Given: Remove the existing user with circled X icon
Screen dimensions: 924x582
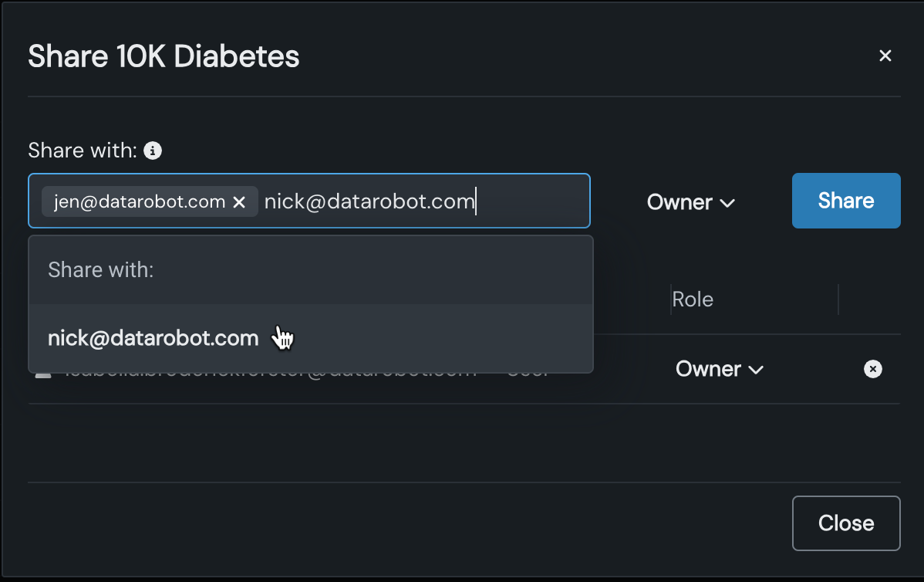Looking at the screenshot, I should 872,369.
